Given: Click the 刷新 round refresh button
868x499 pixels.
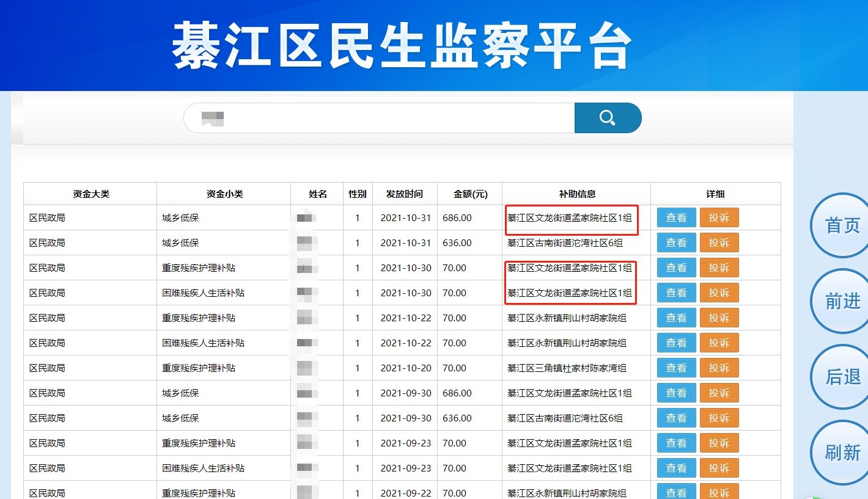Looking at the screenshot, I should [842, 453].
